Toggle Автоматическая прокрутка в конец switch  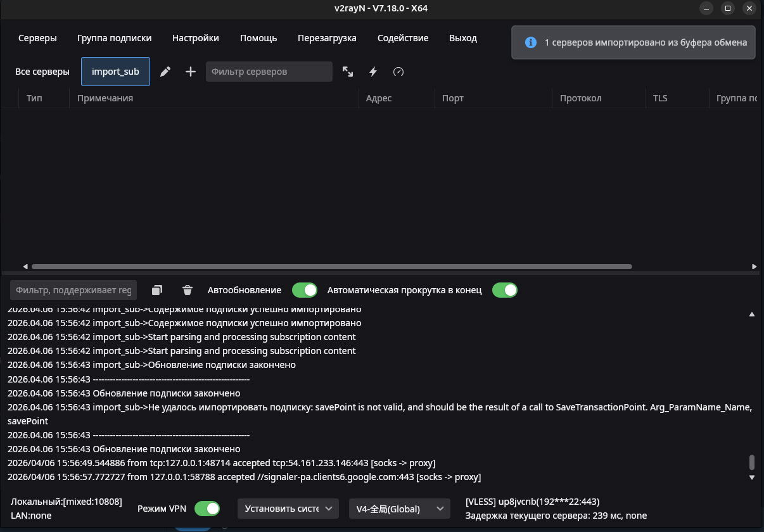(x=505, y=290)
